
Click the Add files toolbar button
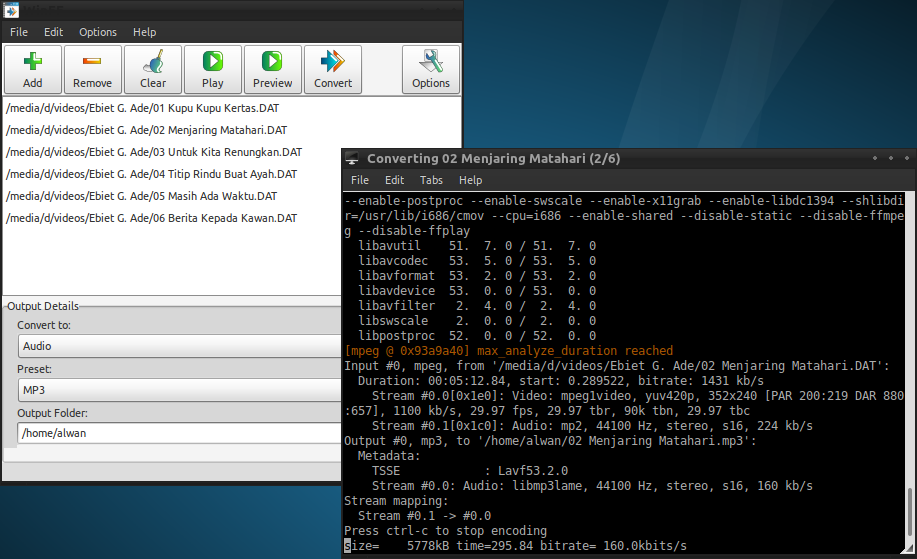pos(33,70)
